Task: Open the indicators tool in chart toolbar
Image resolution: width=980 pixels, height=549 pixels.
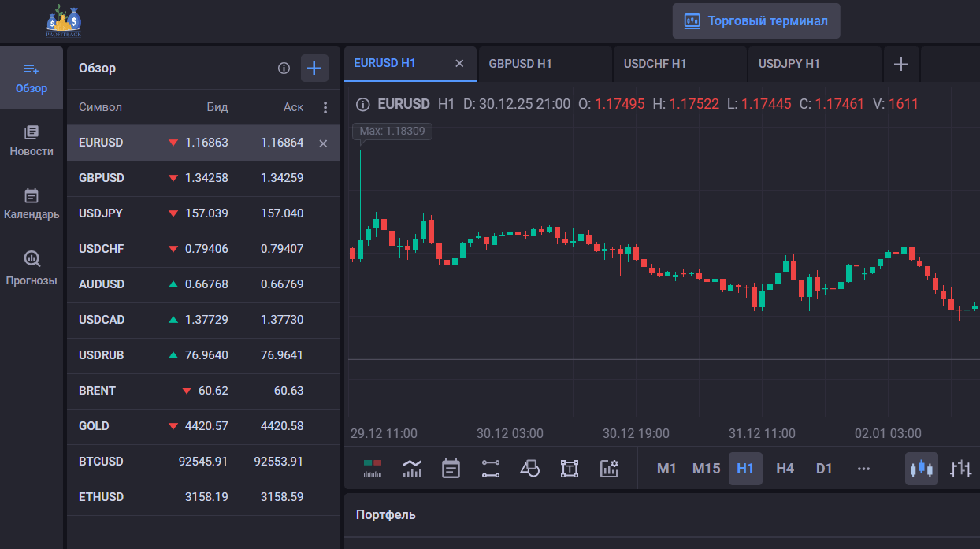Action: [411, 469]
